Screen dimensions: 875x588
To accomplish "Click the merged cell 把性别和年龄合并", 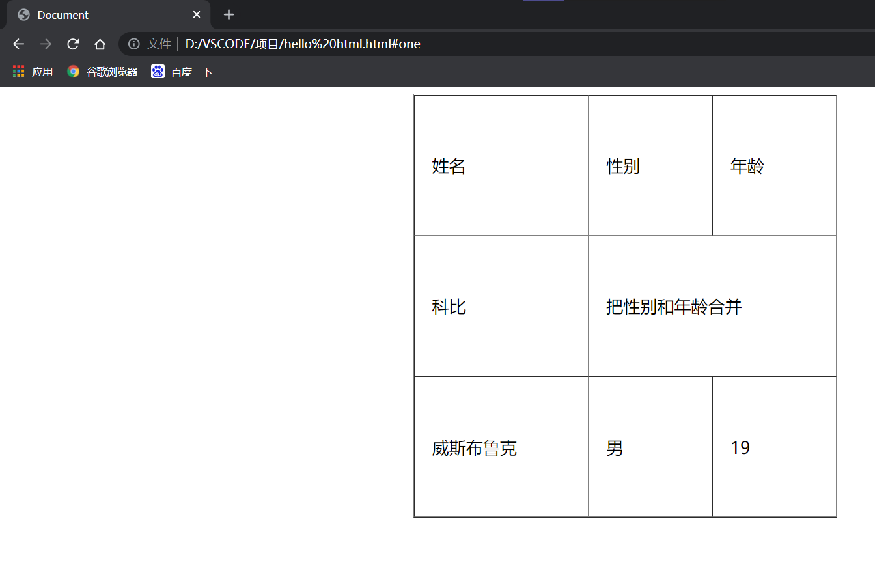I will pos(712,306).
